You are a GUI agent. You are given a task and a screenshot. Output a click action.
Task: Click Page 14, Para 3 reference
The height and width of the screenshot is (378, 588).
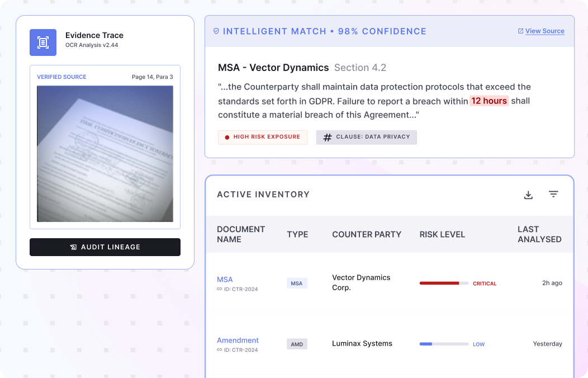152,77
